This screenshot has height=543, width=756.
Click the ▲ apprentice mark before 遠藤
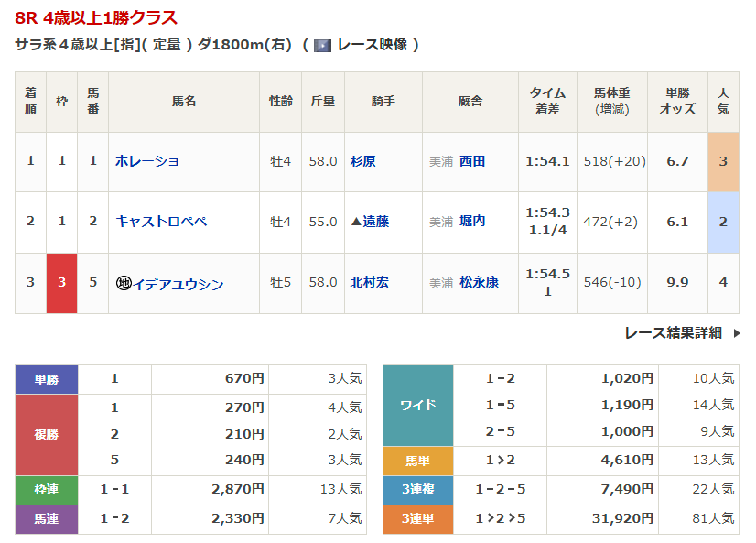click(356, 222)
